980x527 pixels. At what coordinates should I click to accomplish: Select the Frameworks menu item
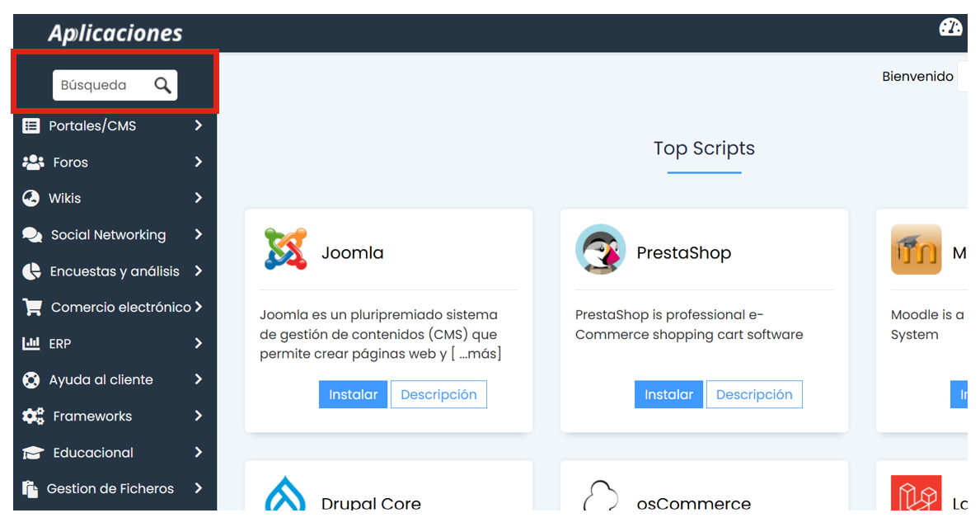point(115,416)
